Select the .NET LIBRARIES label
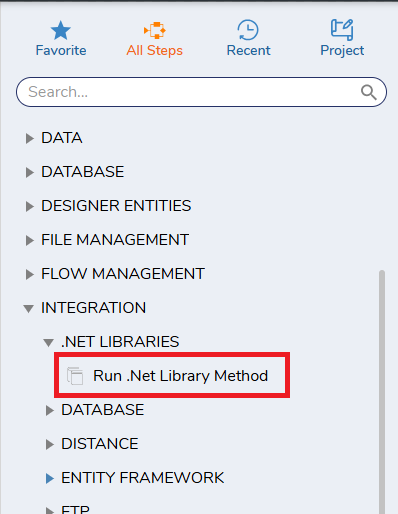 [120, 342]
